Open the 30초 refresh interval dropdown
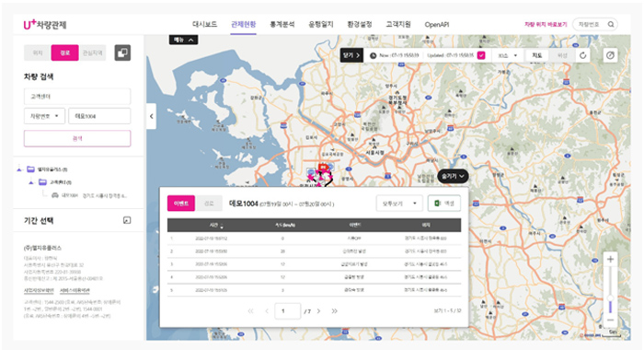This screenshot has width=644, height=350. pos(508,55)
